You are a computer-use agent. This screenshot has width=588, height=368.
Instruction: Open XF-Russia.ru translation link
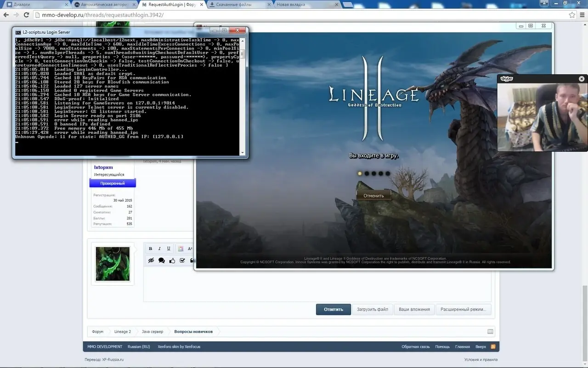pos(113,360)
